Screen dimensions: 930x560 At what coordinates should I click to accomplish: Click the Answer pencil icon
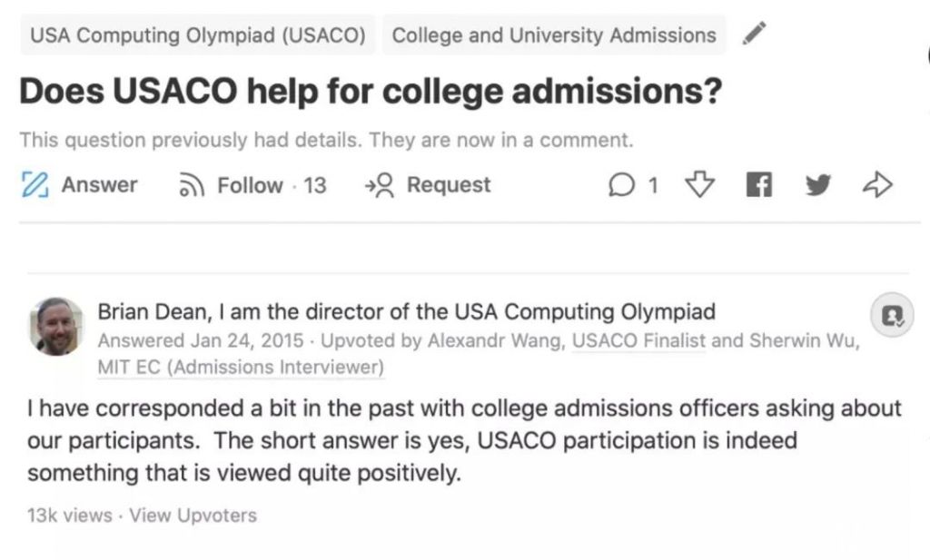33,185
